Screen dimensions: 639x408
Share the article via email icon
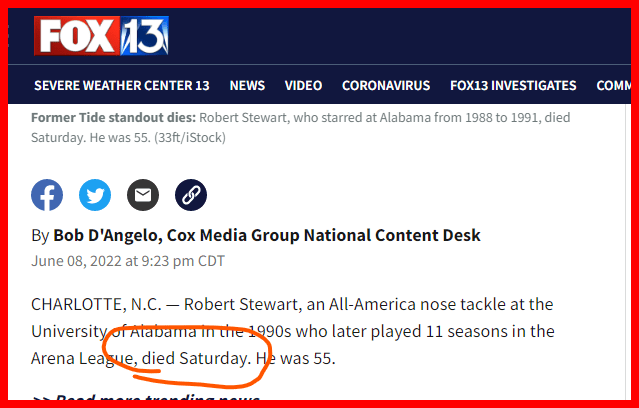tap(143, 194)
